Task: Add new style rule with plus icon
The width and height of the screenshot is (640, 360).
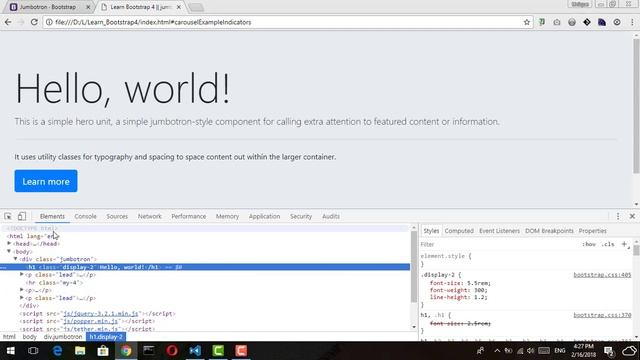Action: pyautogui.click(x=624, y=244)
